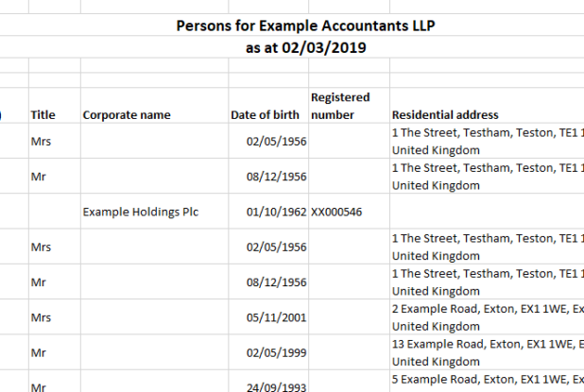Select the 'Residential address' header cell
The width and height of the screenshot is (584, 392).
coord(444,115)
